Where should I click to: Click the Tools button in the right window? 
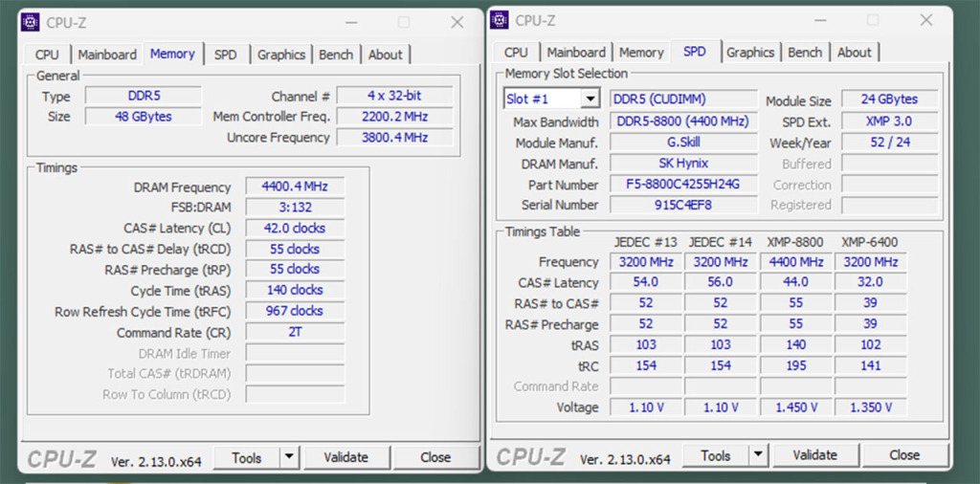pos(716,455)
